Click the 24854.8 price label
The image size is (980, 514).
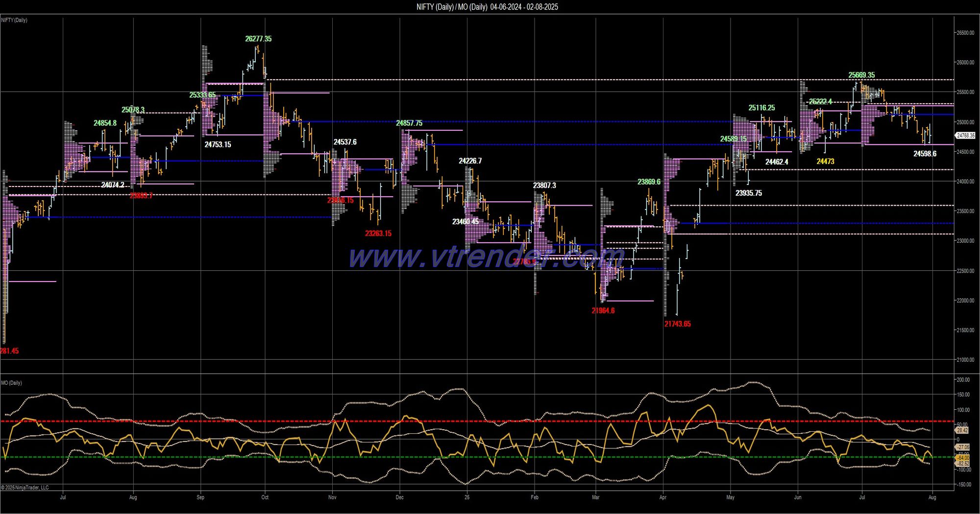(105, 123)
